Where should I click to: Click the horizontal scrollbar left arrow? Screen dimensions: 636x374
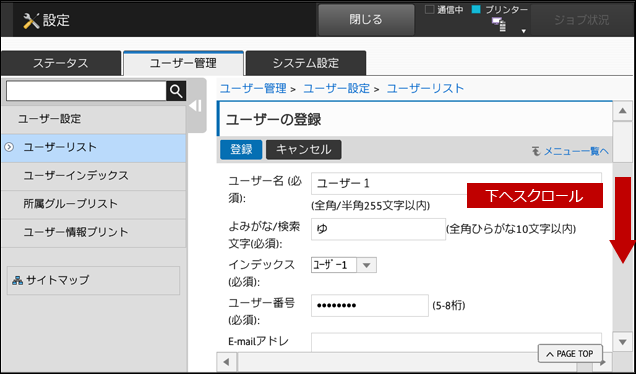(x=227, y=361)
